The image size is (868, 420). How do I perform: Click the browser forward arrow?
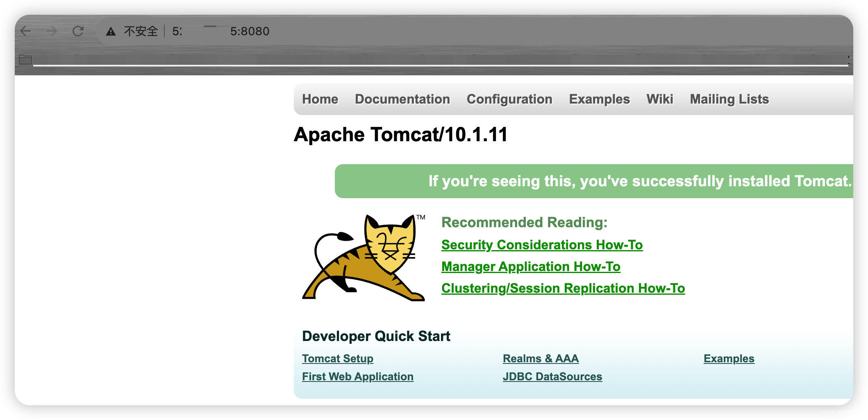(52, 31)
